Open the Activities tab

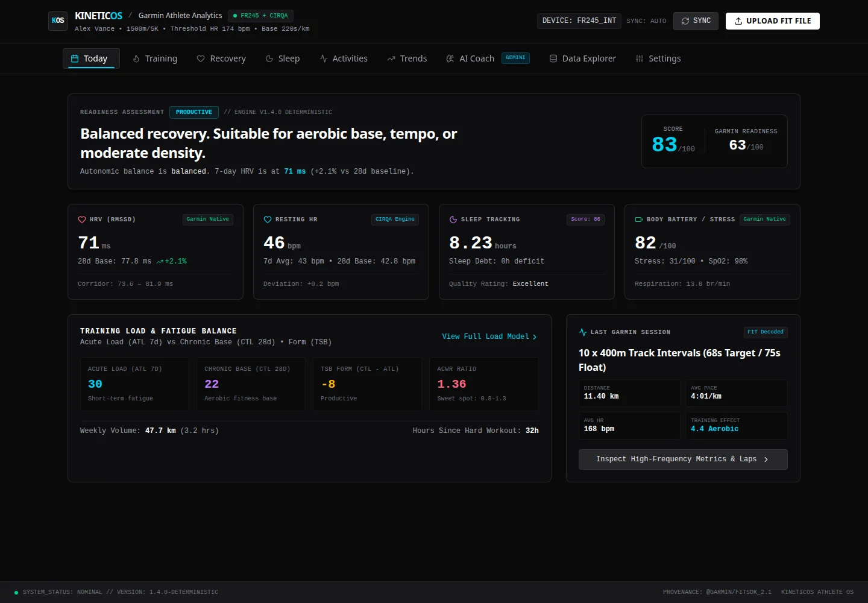tap(344, 58)
